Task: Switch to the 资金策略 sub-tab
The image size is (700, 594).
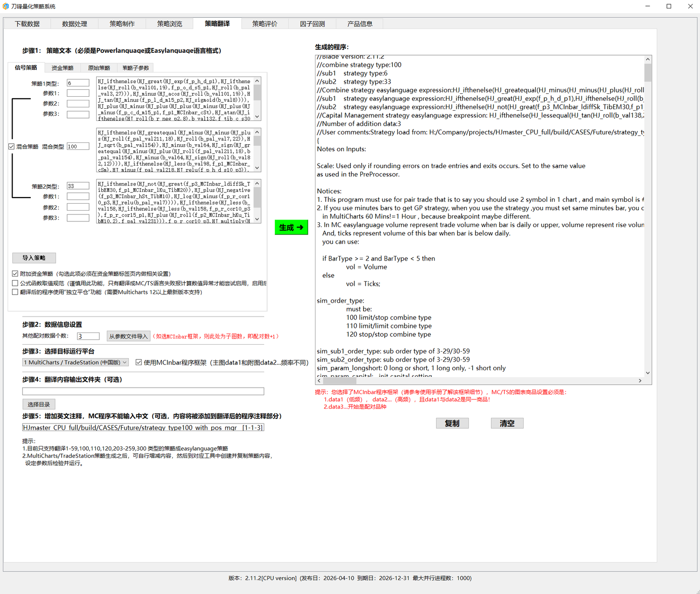Action: [x=63, y=68]
